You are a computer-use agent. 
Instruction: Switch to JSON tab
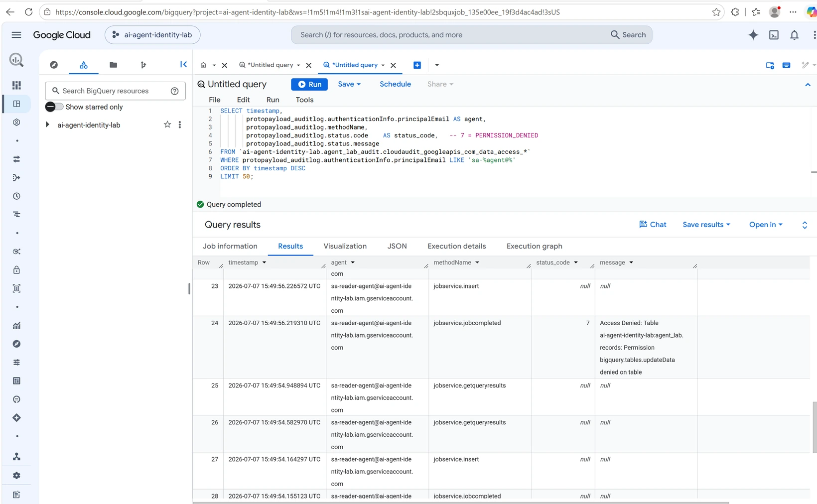pos(397,246)
